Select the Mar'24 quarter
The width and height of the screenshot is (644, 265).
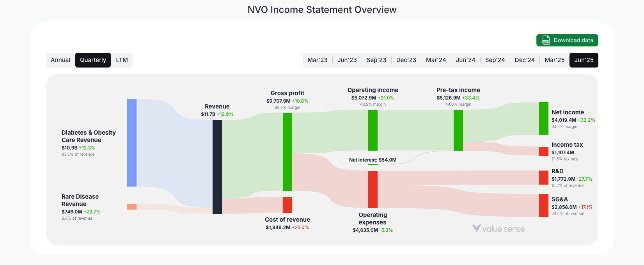[436, 60]
